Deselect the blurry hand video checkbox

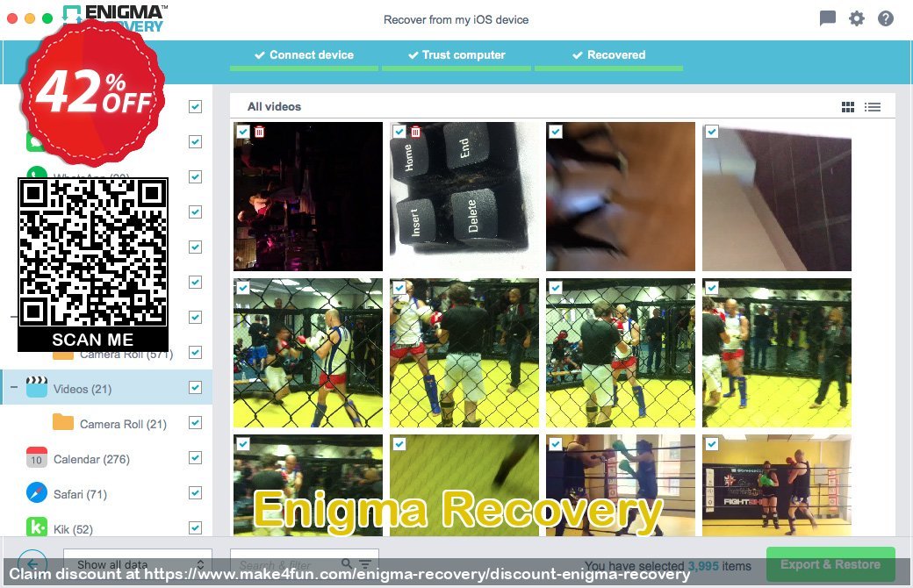[x=556, y=132]
